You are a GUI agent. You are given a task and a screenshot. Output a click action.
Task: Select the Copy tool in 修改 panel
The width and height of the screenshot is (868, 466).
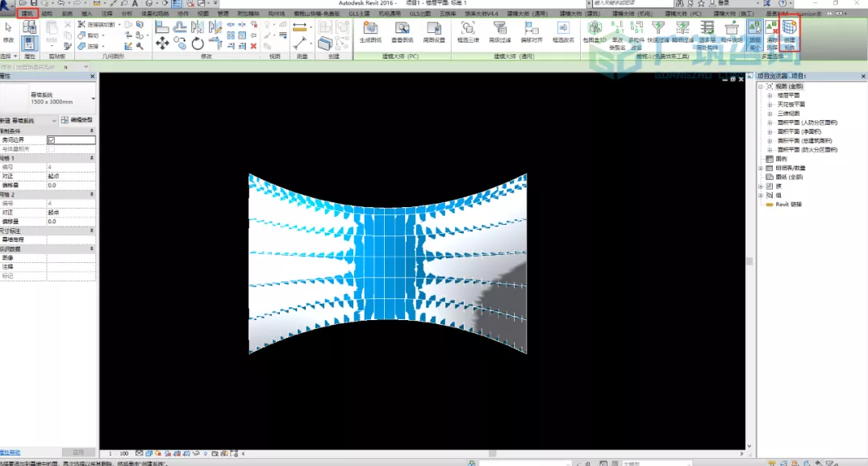(180, 44)
